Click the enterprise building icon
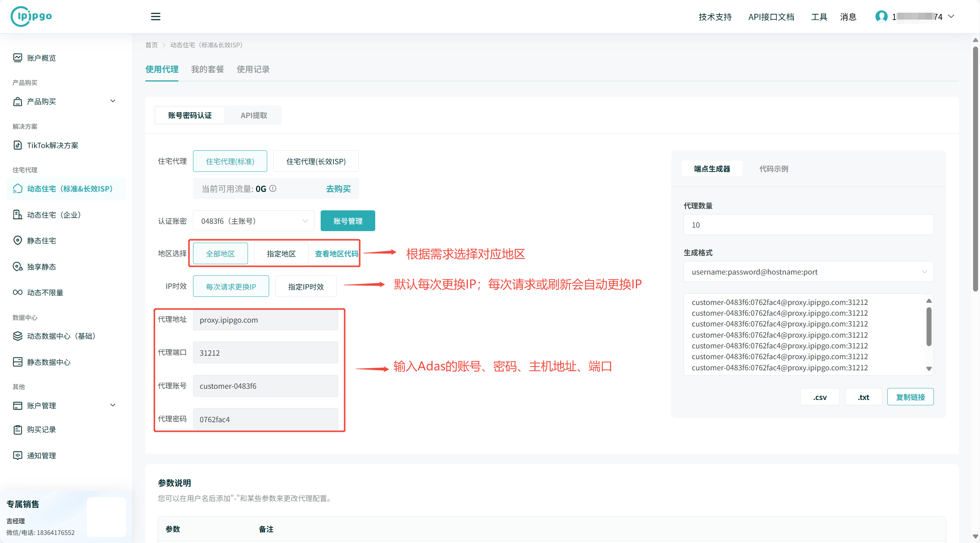The width and height of the screenshot is (980, 543). pos(18,215)
